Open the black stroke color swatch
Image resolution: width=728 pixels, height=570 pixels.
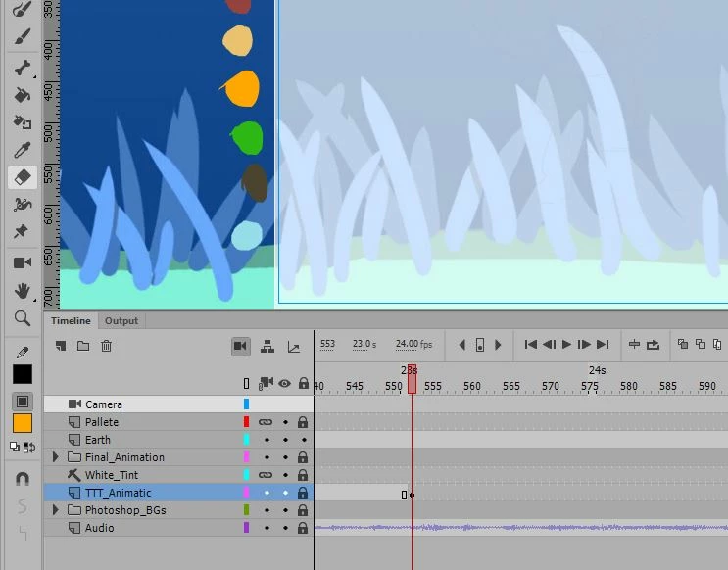tap(23, 374)
